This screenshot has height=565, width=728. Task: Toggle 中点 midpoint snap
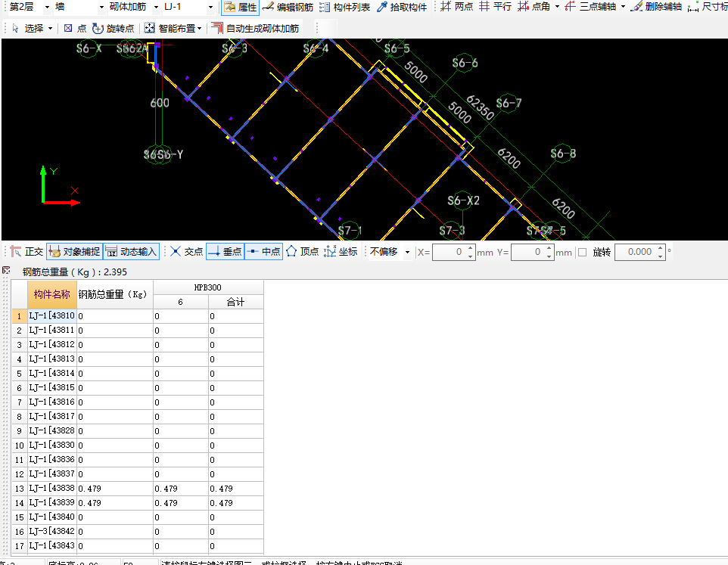263,251
